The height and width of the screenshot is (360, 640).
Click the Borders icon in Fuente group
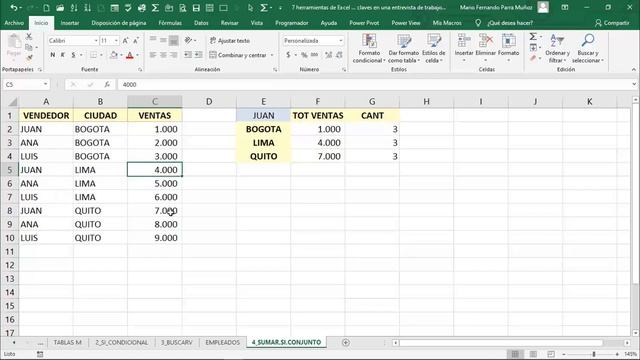[x=93, y=55]
